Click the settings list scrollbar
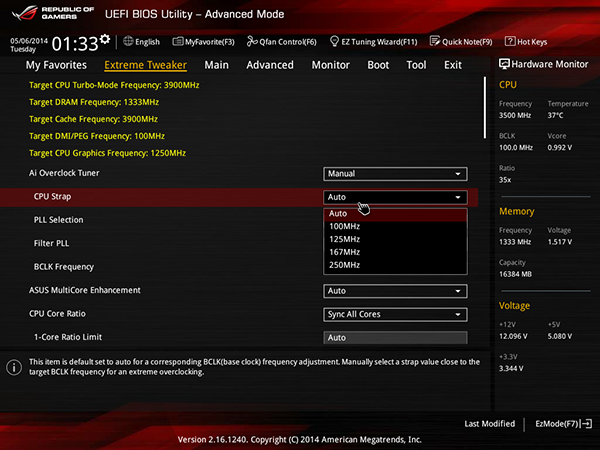The image size is (600, 450). point(485,108)
